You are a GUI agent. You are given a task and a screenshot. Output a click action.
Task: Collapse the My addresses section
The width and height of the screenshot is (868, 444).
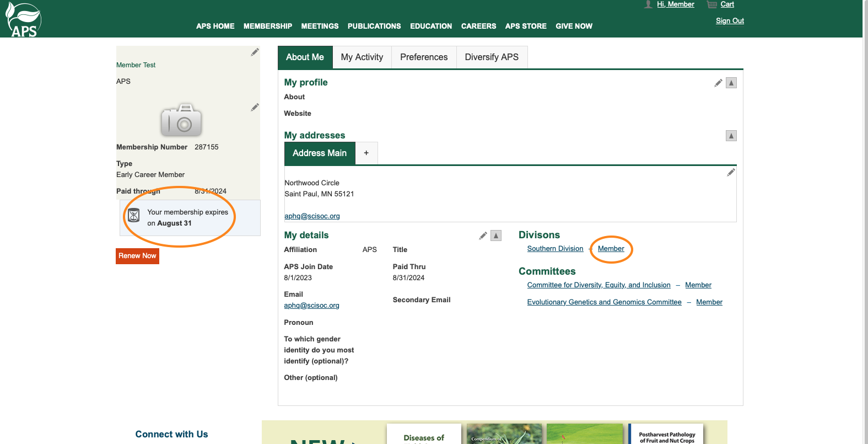point(731,136)
